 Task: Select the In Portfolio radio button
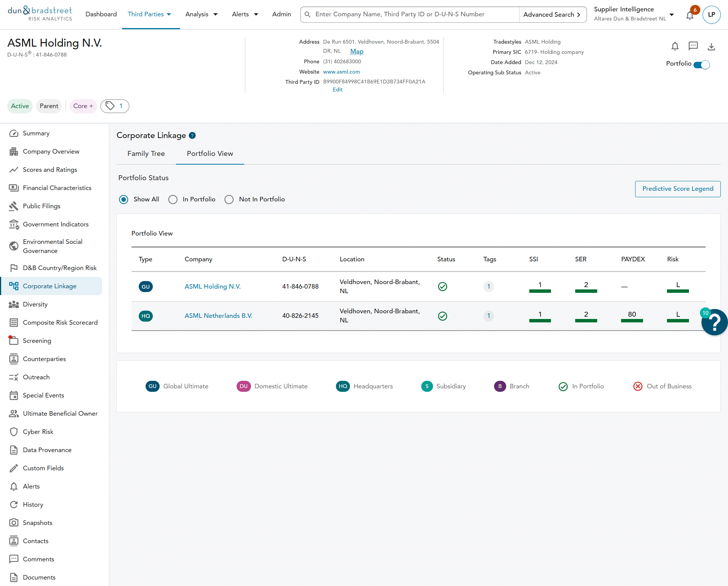[173, 200]
